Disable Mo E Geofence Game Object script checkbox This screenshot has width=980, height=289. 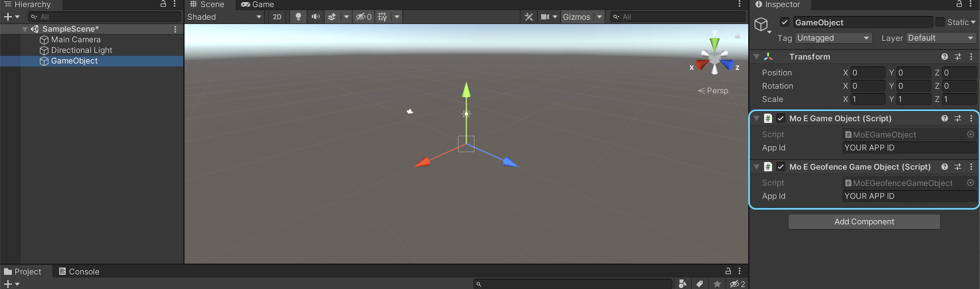click(x=781, y=167)
